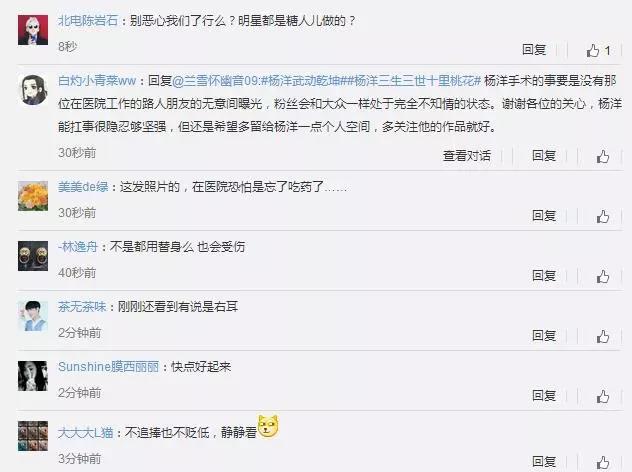Open 茶无茶味's profile picture
The height and width of the screenshot is (472, 632).
33,316
